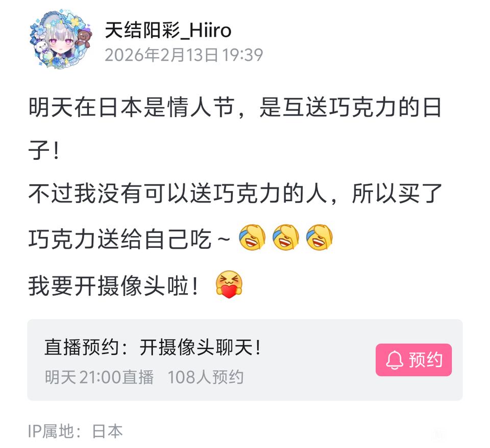Click the 所以买了 text in the post
The height and width of the screenshot is (448, 490).
pos(397,193)
